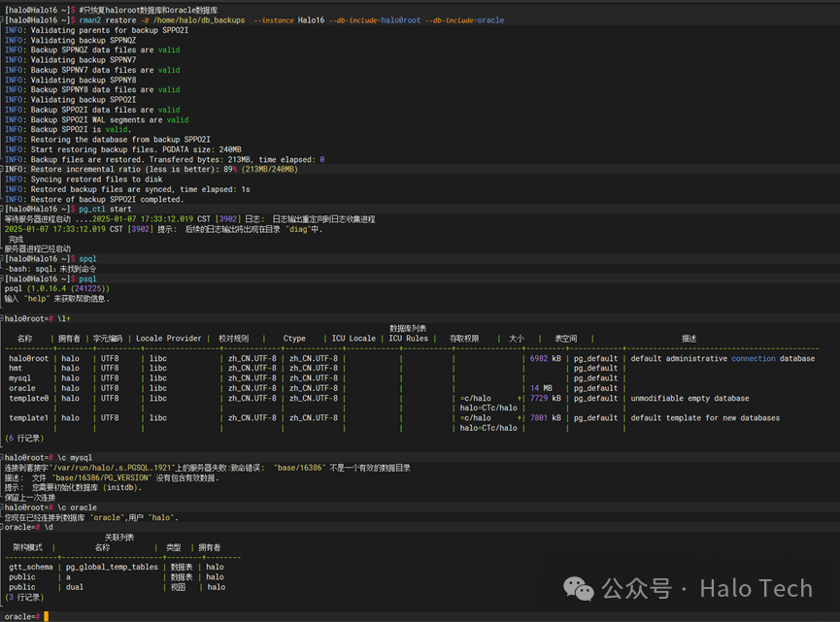The height and width of the screenshot is (622, 840).
Task: Select the "Ctype" column header
Action: [x=294, y=339]
